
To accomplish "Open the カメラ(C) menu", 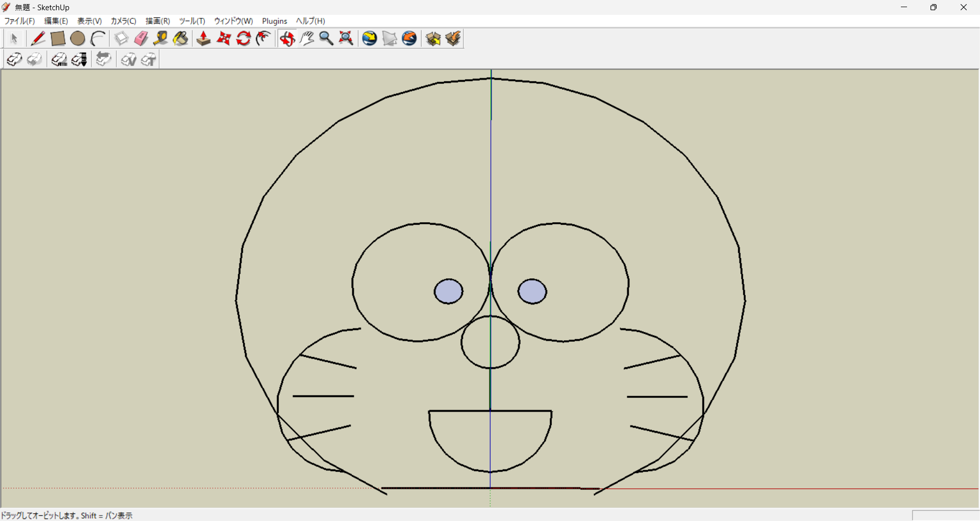I will click(124, 21).
